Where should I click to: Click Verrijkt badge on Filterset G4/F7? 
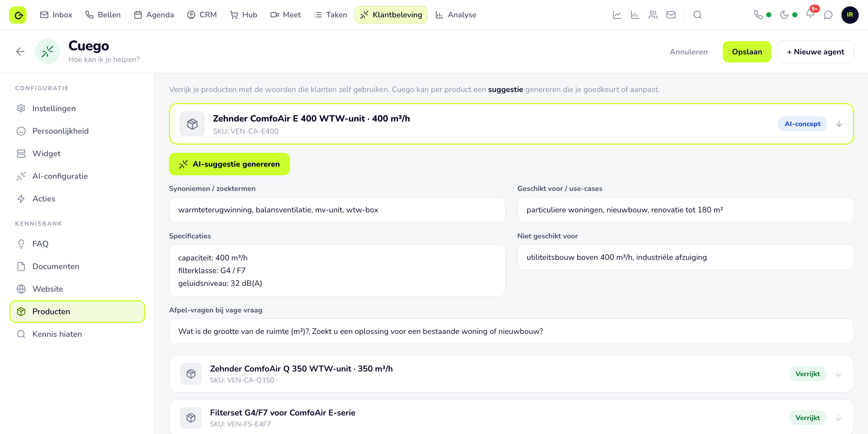pyautogui.click(x=807, y=418)
